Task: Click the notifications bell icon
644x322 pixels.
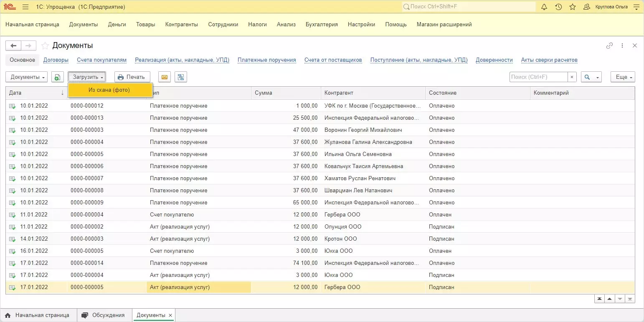Action: (x=544, y=7)
